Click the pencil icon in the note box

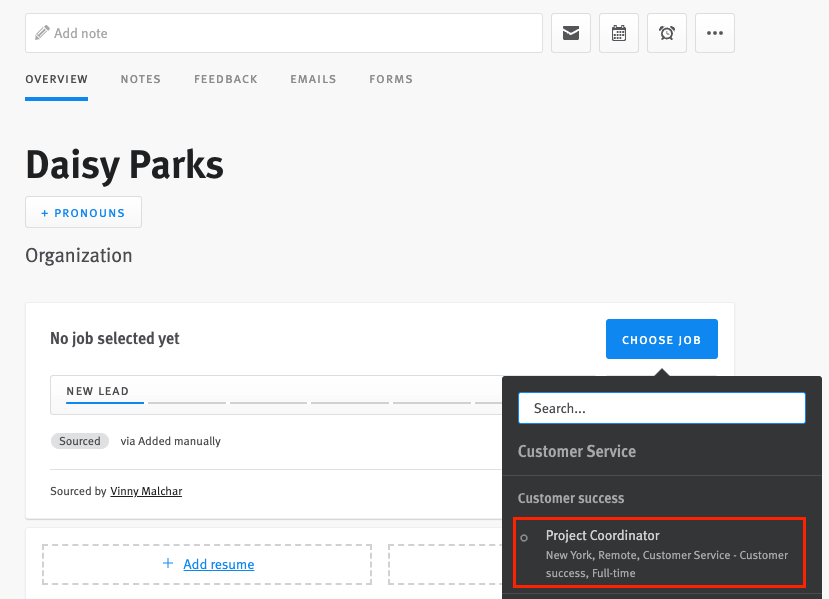42,33
